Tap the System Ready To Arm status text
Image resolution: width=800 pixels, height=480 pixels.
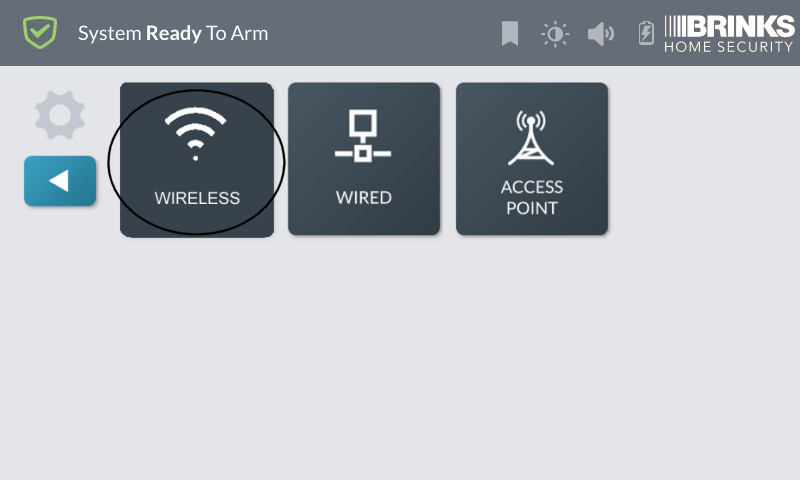[x=173, y=34]
